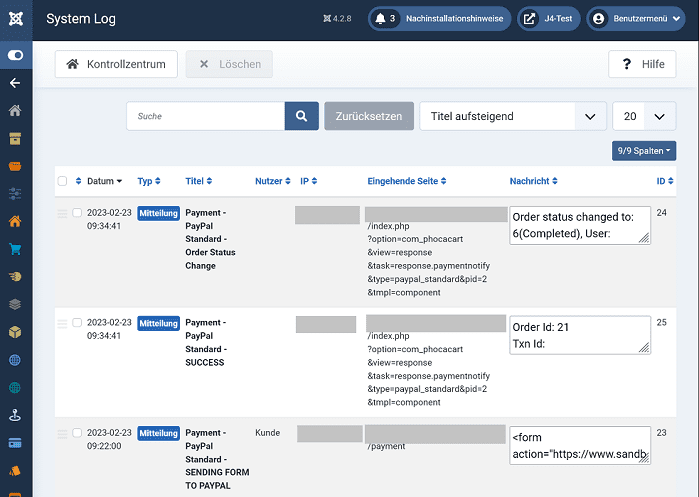This screenshot has width=699, height=497.
Task: Open notifications bell icon
Action: 383,18
